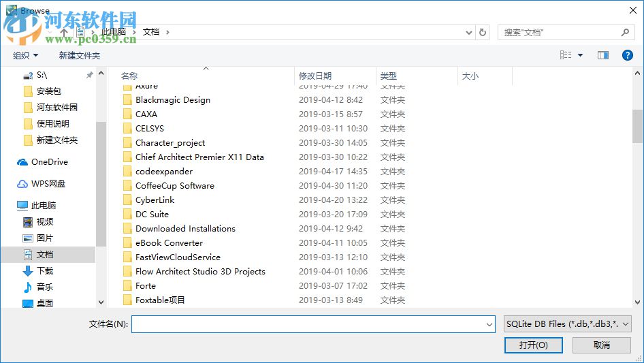The image size is (644, 363).
Task: Click 新建文件夹 button
Action: [x=80, y=55]
